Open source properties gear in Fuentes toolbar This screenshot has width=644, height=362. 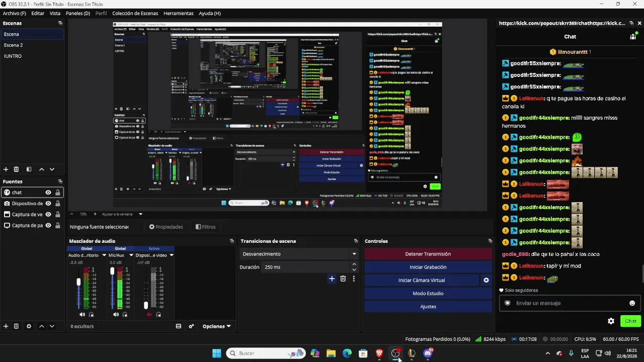[x=29, y=326]
